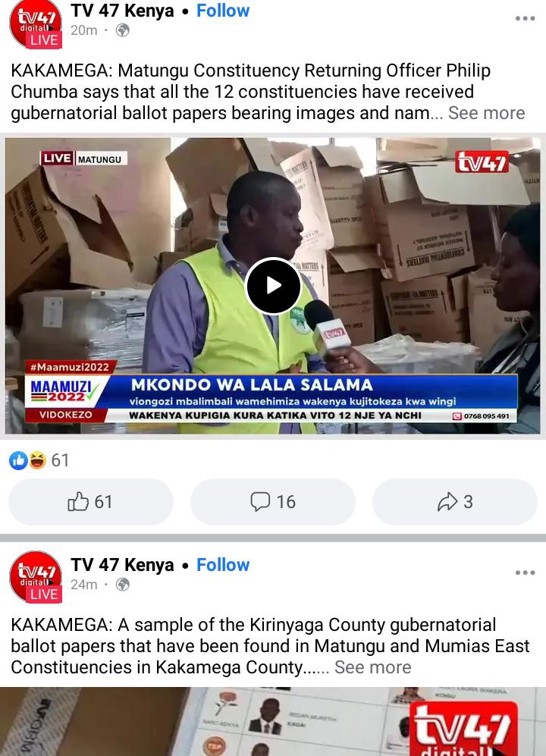Image resolution: width=546 pixels, height=756 pixels.
Task: View the haha reaction emoji details
Action: (x=37, y=461)
